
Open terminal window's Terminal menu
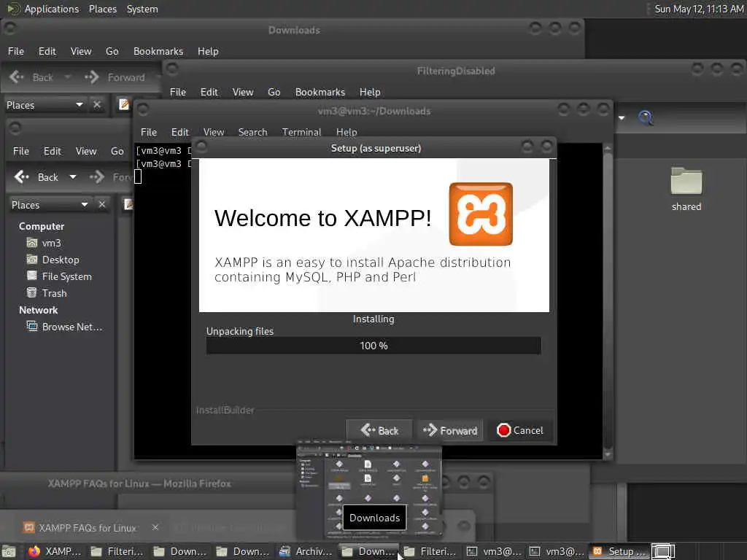pyautogui.click(x=301, y=133)
